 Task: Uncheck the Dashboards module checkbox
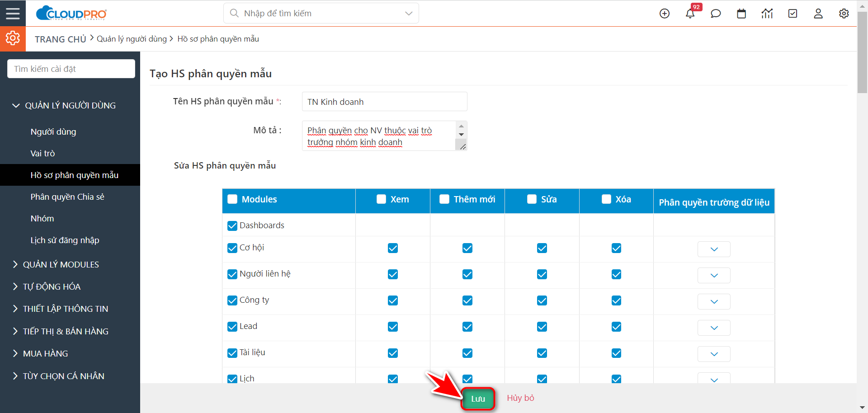pos(232,226)
